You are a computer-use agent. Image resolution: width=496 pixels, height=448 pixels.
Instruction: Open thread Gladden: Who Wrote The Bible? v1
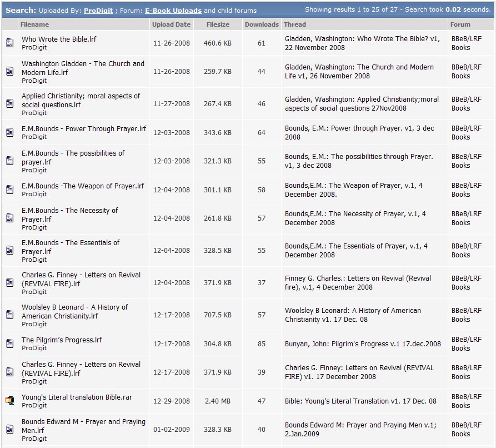tap(362, 43)
